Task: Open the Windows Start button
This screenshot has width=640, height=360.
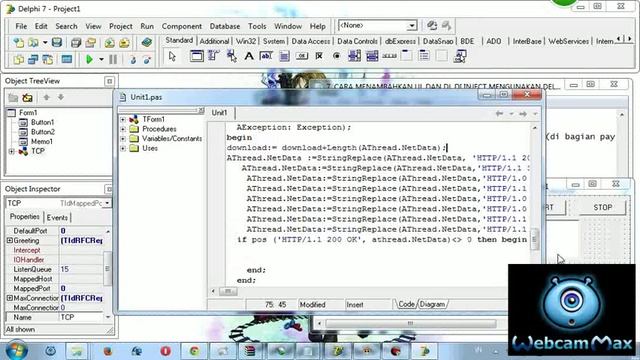Action: pyautogui.click(x=16, y=351)
